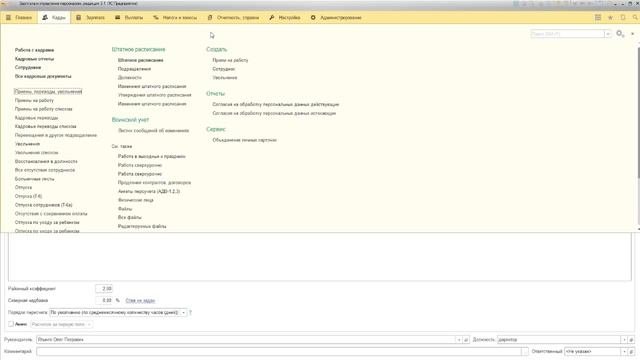This screenshot has height=360, width=640.
Task: Expand the Должность dropdown arrow
Action: pos(624,340)
